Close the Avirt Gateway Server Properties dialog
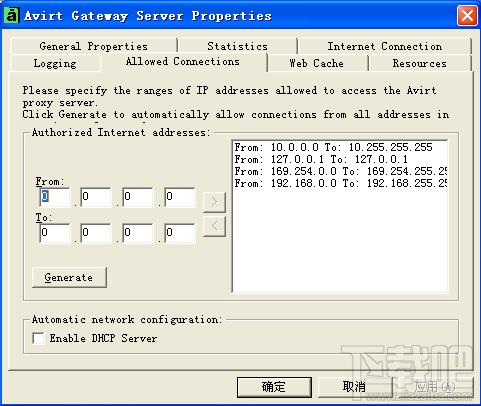This screenshot has width=481, height=406. 467,15
